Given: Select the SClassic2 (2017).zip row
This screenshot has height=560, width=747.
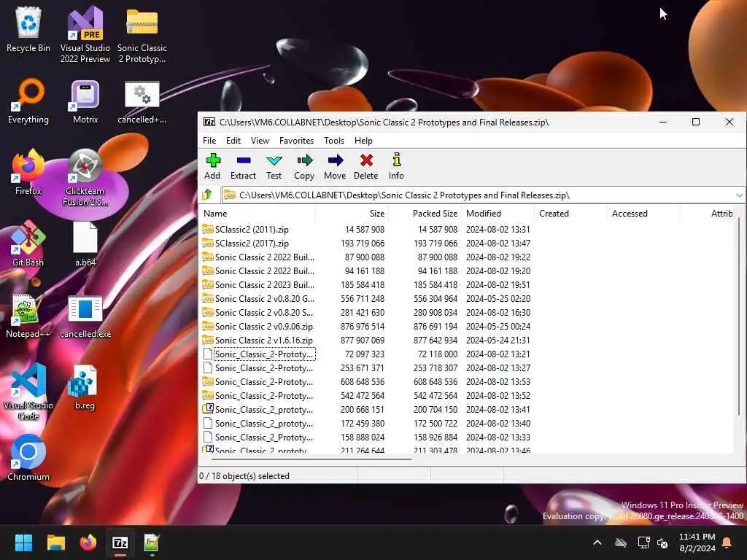Looking at the screenshot, I should (366, 244).
